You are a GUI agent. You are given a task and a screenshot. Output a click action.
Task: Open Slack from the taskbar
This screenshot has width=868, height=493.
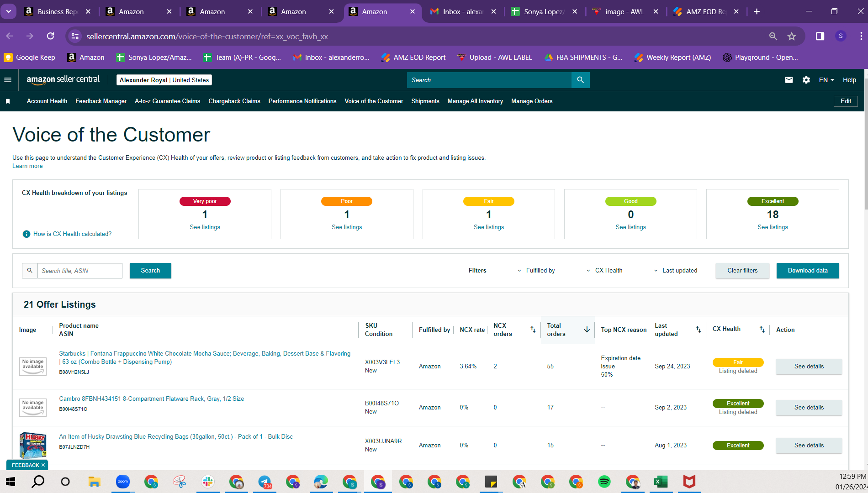208,482
